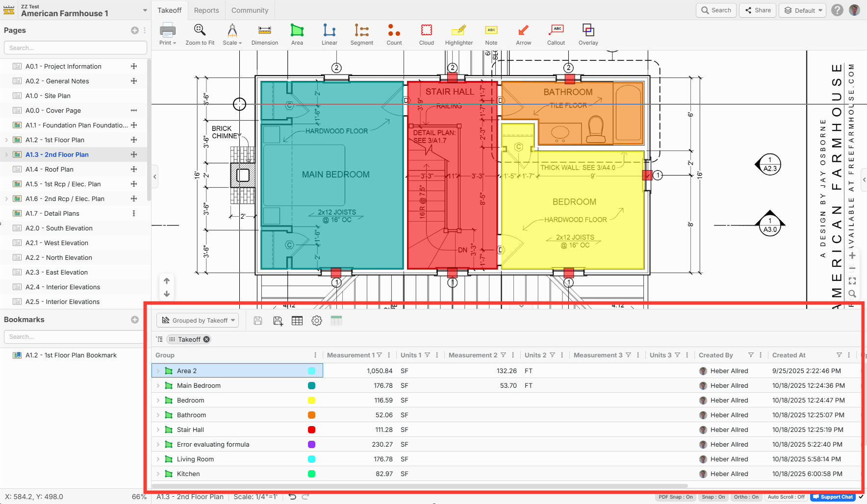Screen dimensions: 867x504
Task: Toggle PDF Snap in status bar
Action: (675, 497)
